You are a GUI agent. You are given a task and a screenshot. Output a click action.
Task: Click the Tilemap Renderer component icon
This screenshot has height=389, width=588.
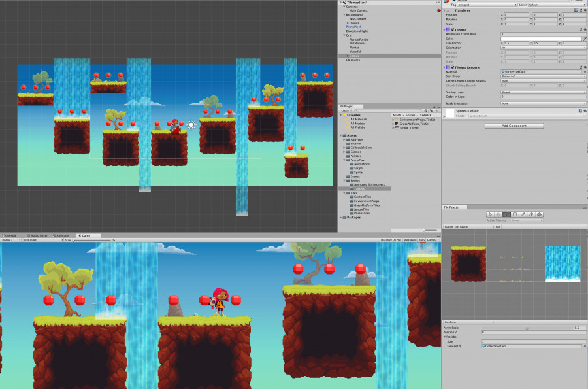[448, 67]
